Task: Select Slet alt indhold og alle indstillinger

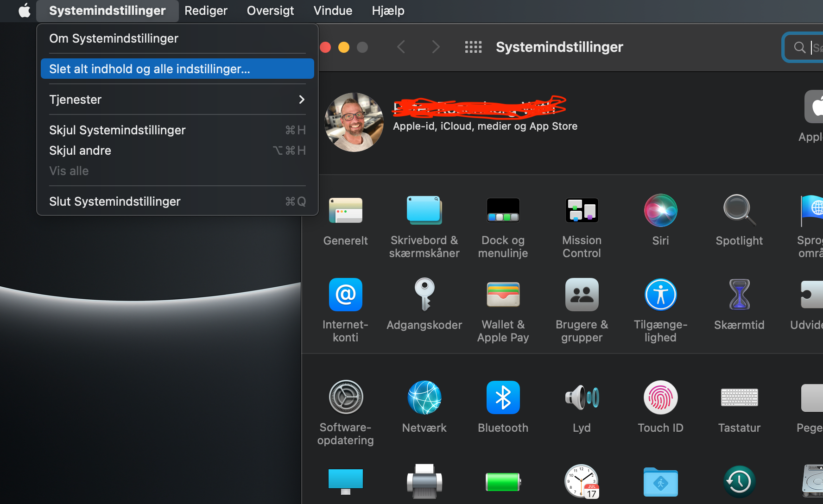Action: coord(177,69)
